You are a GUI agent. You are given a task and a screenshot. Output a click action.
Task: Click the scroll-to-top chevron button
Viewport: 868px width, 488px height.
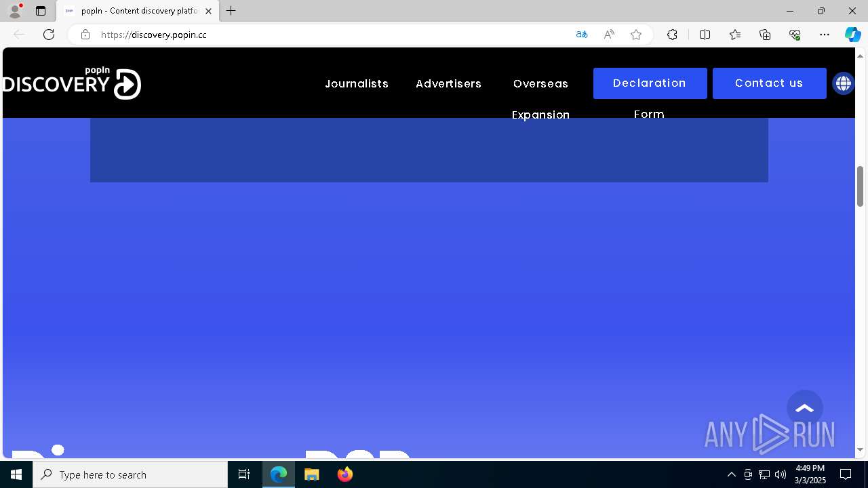click(805, 408)
